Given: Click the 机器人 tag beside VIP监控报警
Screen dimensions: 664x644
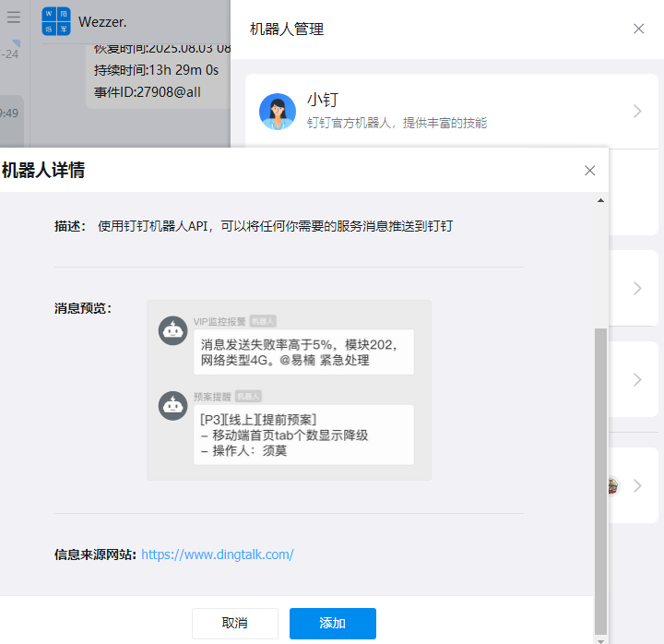Looking at the screenshot, I should click(x=263, y=322).
